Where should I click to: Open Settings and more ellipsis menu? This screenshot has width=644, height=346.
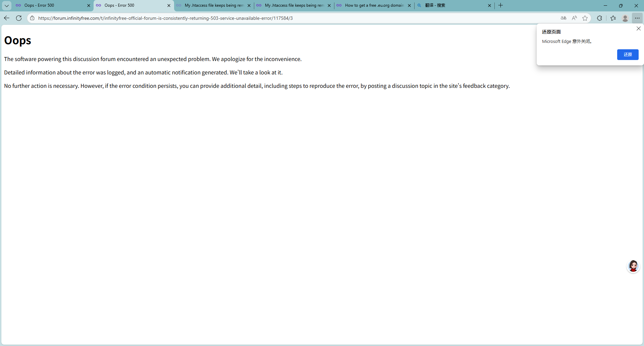tap(637, 18)
